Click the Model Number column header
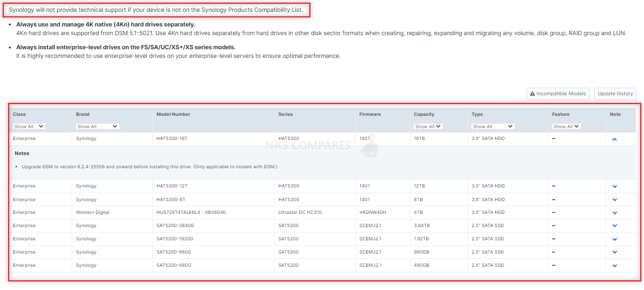Screen dimensions: 644x290 pyautogui.click(x=173, y=114)
